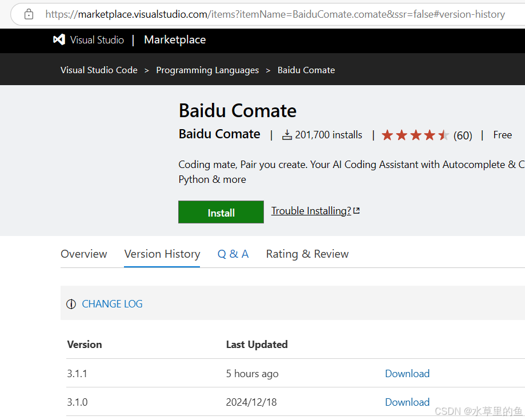
Task: Click the 'Coding mate, Pair you create' description
Action: tap(351, 172)
